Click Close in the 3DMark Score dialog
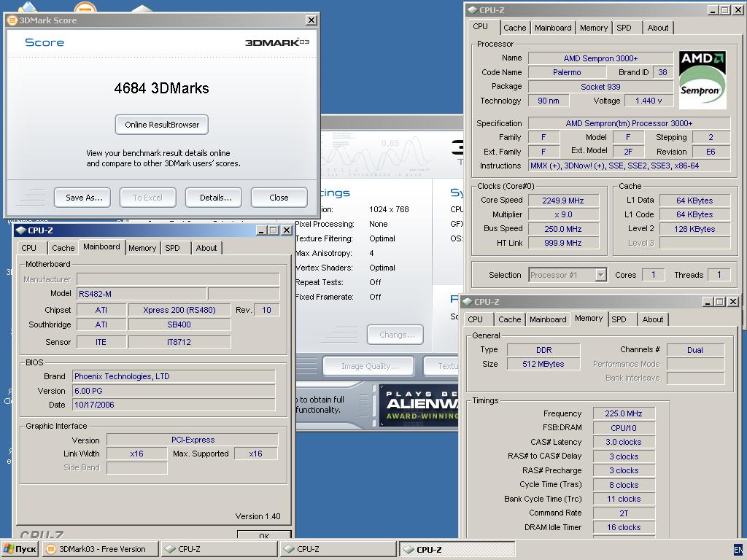Viewport: 747px width, 560px height. [x=279, y=198]
